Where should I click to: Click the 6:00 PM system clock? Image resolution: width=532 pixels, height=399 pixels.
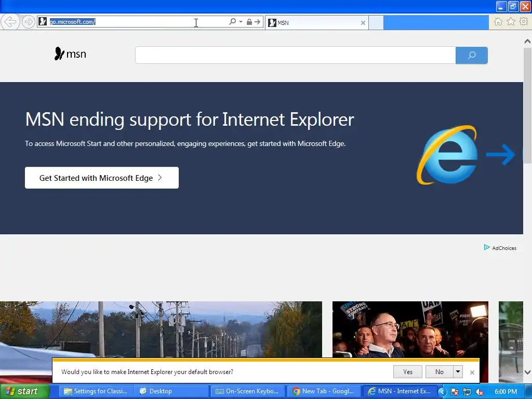click(506, 392)
